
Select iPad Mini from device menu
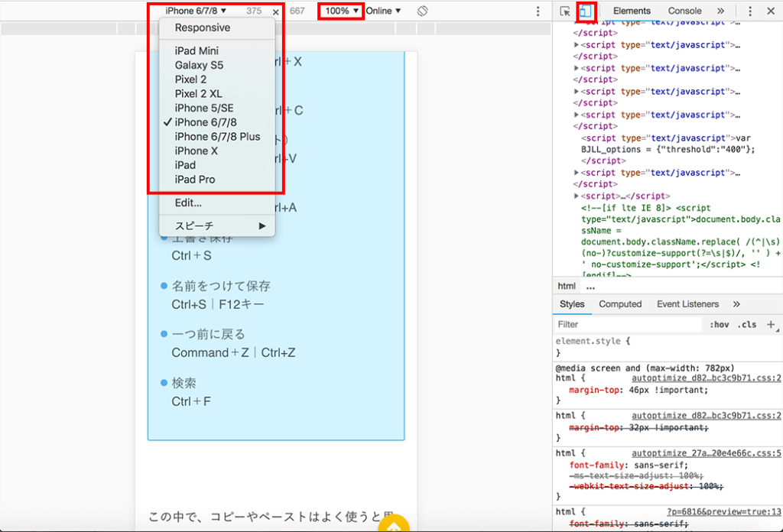(217, 51)
